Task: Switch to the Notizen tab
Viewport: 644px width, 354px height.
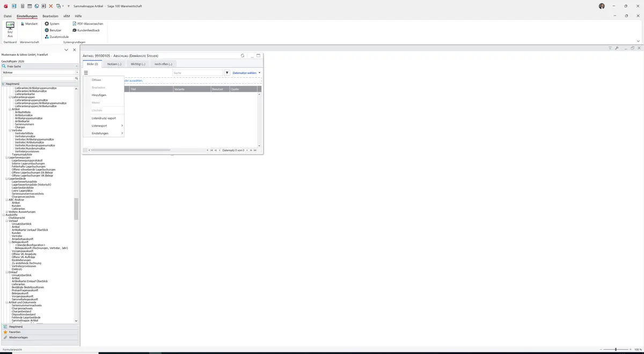Action: [114, 64]
